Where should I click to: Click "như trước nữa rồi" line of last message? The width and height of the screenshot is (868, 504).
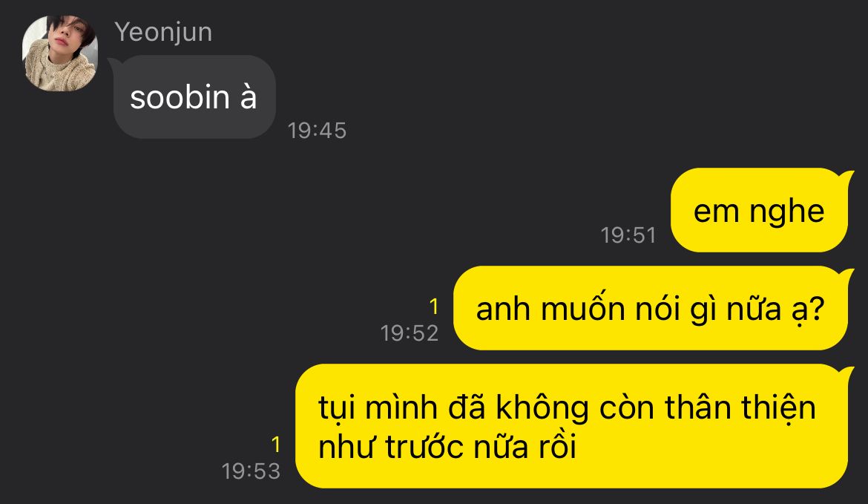(x=447, y=446)
